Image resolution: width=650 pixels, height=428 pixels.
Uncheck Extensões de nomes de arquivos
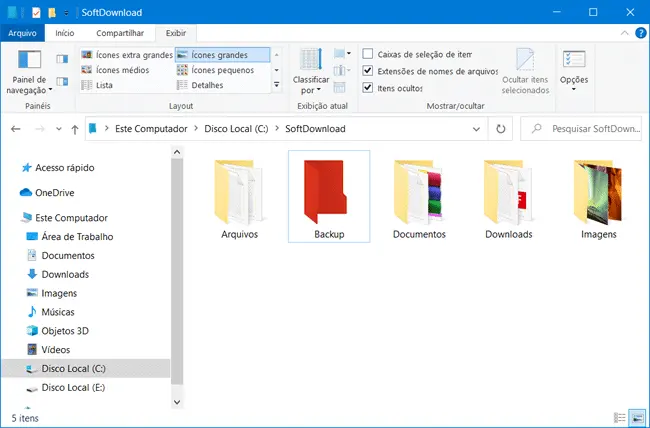(369, 71)
